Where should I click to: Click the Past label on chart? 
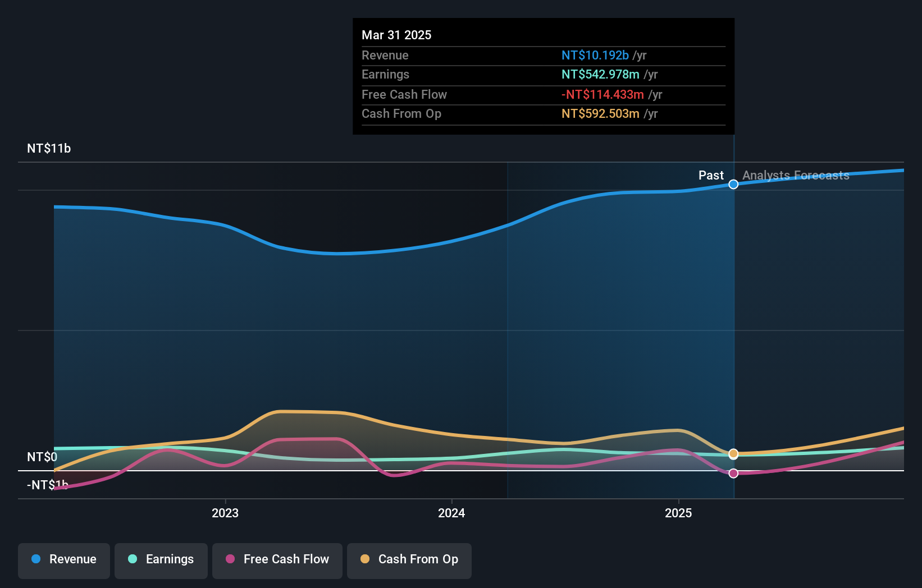[x=711, y=175]
